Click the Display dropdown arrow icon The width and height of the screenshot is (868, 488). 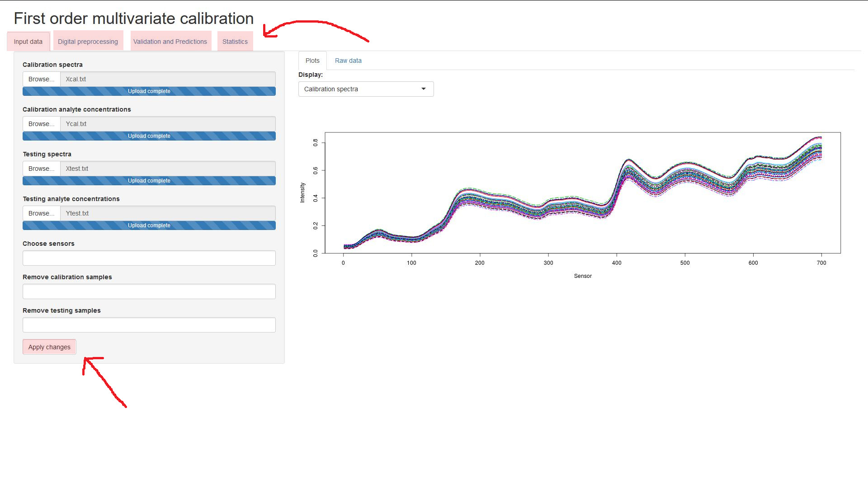pos(424,89)
